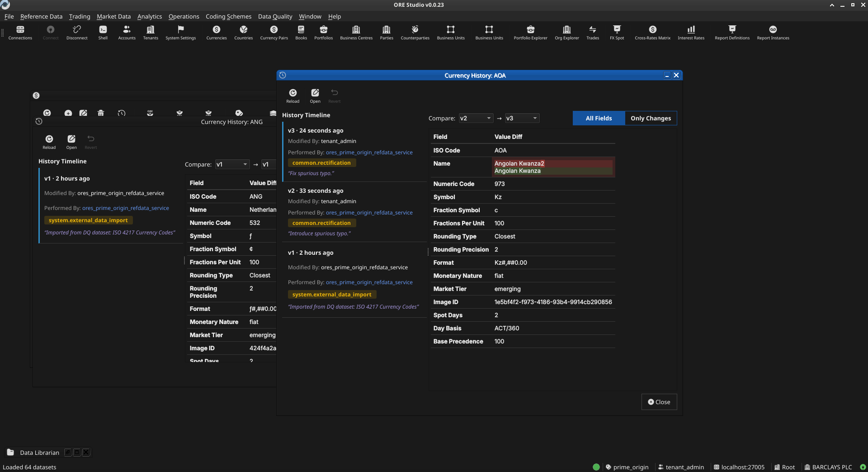Open the Counterparties toolbar icon
Screen dimensions: 868x472
click(x=415, y=33)
